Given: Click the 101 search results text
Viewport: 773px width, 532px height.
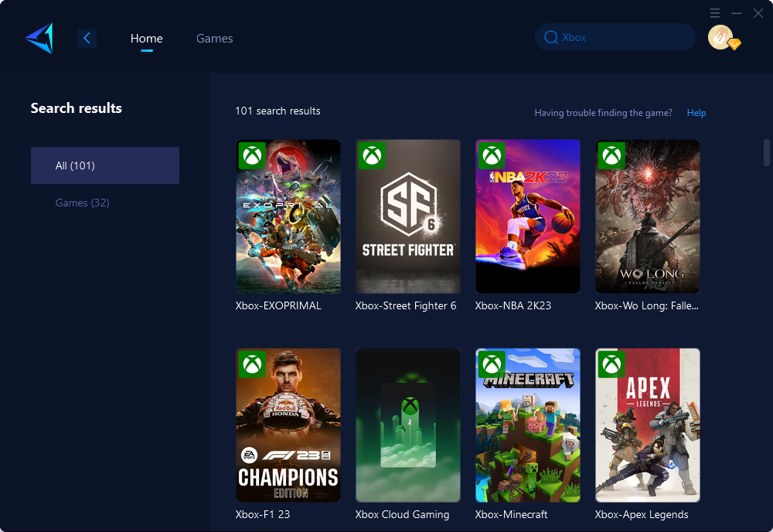Looking at the screenshot, I should pos(278,111).
